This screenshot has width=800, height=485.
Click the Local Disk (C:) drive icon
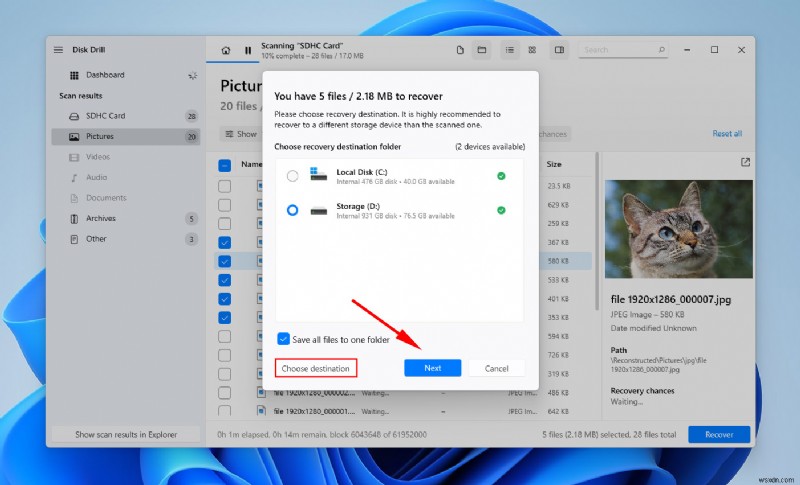[318, 174]
